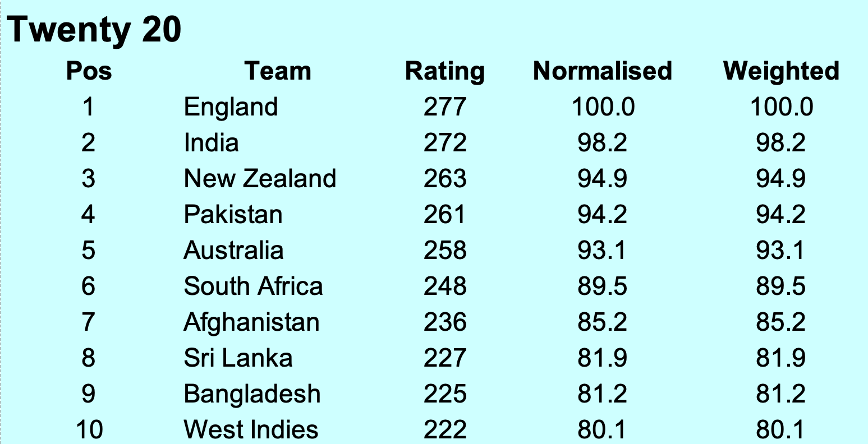Click the Normalised column header
Image resolution: width=868 pixels, height=444 pixels.
pyautogui.click(x=603, y=71)
